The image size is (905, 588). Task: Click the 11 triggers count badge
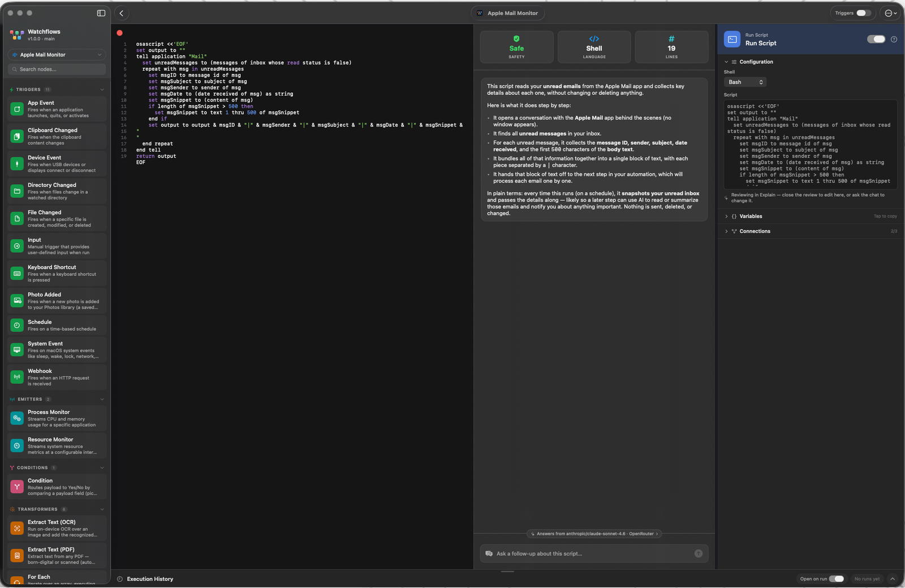[48, 89]
